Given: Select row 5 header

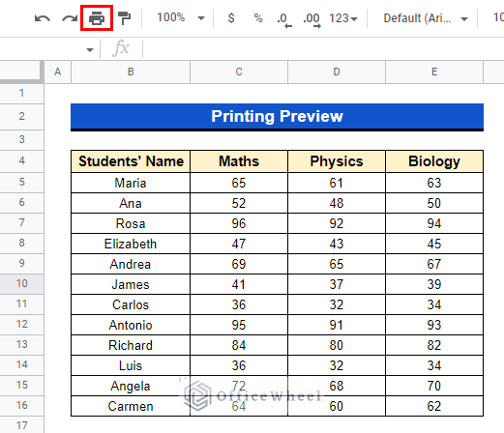Looking at the screenshot, I should pos(21,182).
